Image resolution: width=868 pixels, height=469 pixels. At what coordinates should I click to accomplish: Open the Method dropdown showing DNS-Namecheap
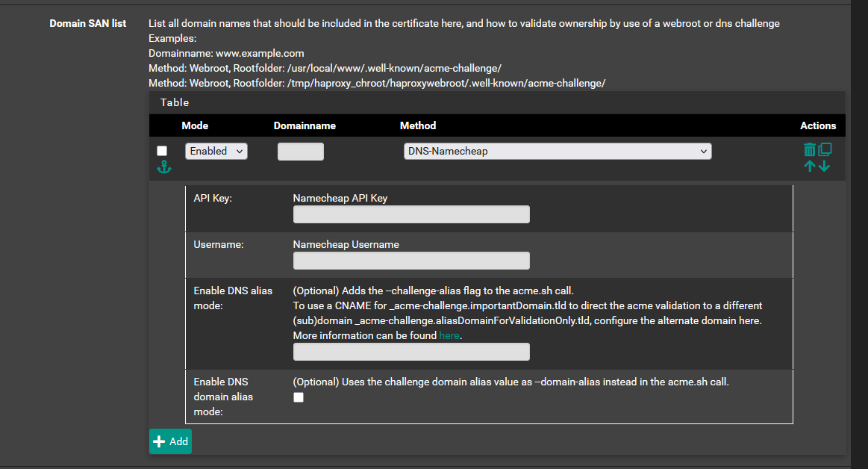557,150
